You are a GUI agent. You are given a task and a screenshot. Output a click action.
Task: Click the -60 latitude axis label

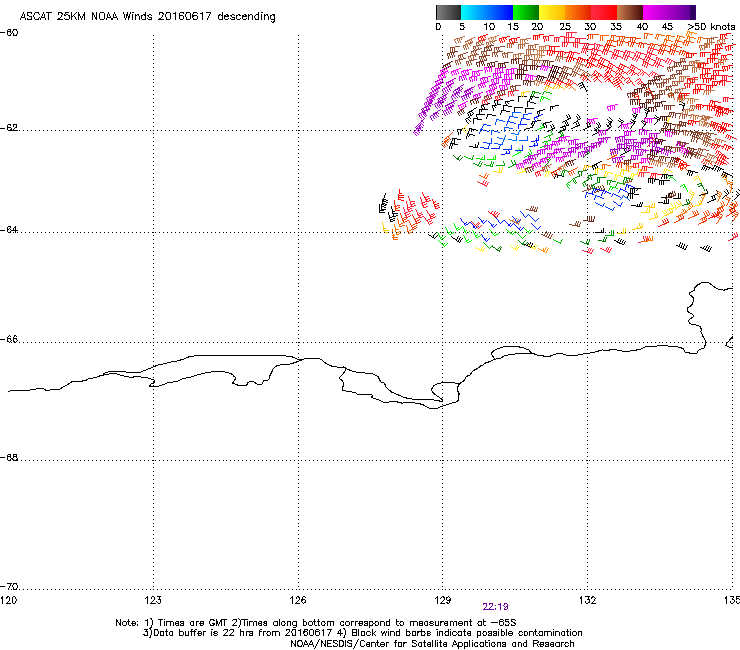[9, 33]
